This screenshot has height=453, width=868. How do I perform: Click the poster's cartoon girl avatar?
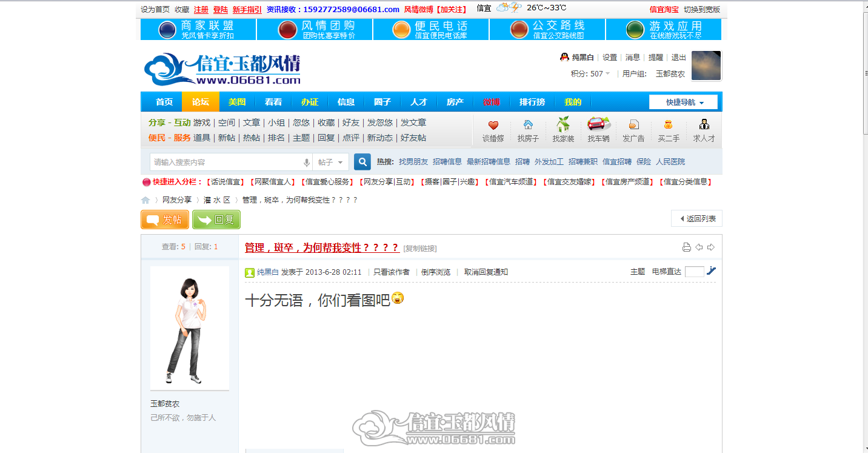point(190,328)
